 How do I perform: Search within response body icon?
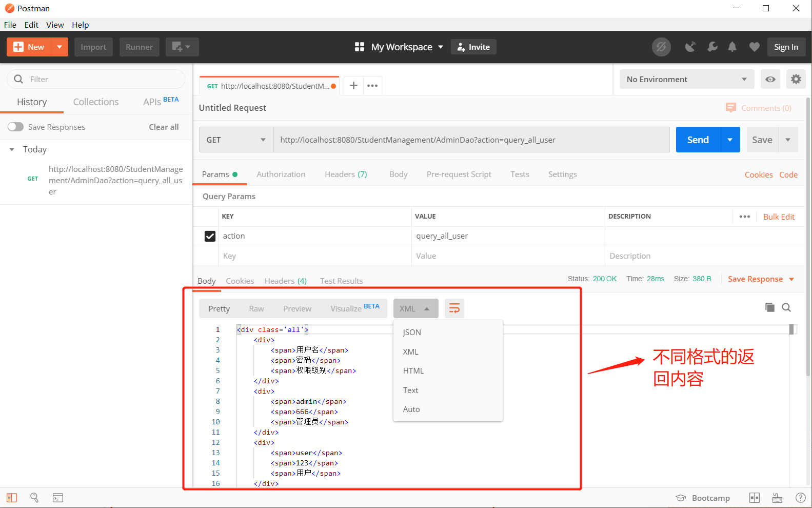pyautogui.click(x=786, y=307)
